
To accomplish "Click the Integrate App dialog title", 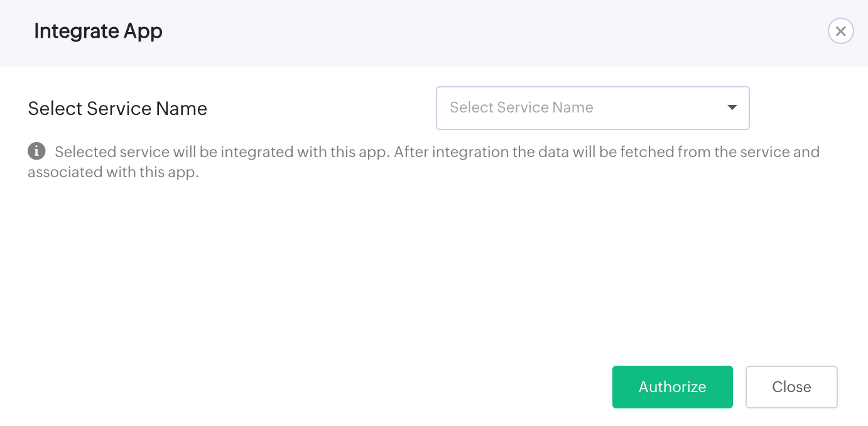I will tap(98, 31).
